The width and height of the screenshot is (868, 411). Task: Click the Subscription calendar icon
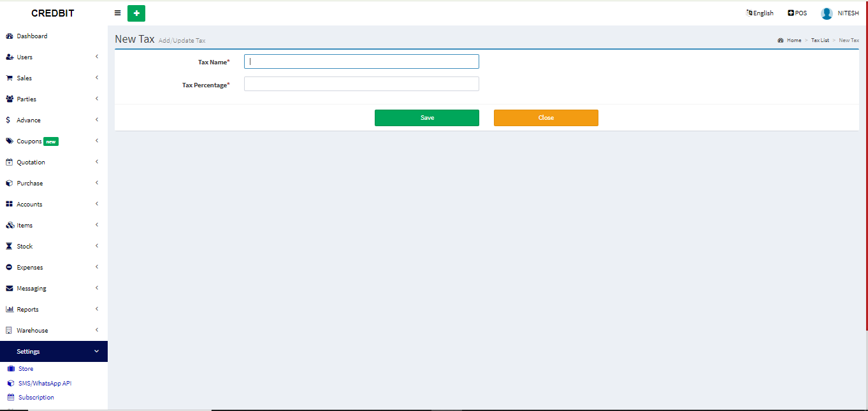click(x=11, y=398)
